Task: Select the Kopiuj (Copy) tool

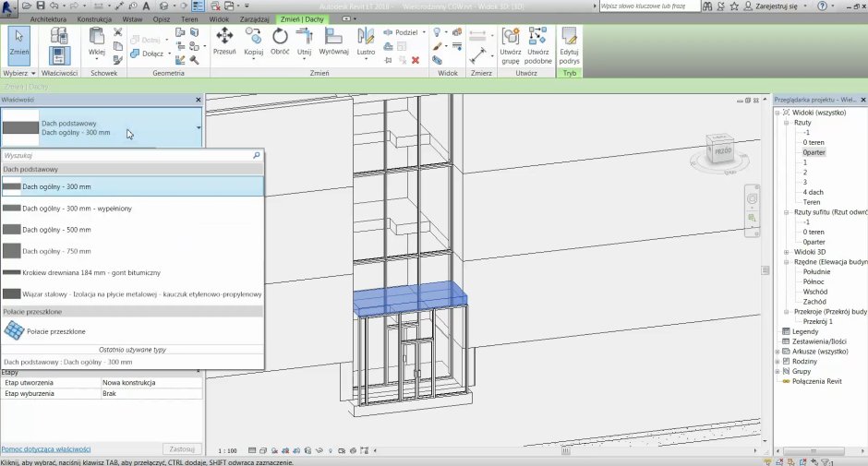Action: [x=253, y=37]
